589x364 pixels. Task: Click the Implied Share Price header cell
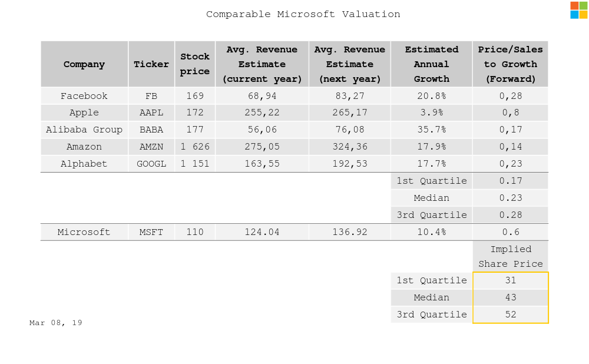click(510, 257)
